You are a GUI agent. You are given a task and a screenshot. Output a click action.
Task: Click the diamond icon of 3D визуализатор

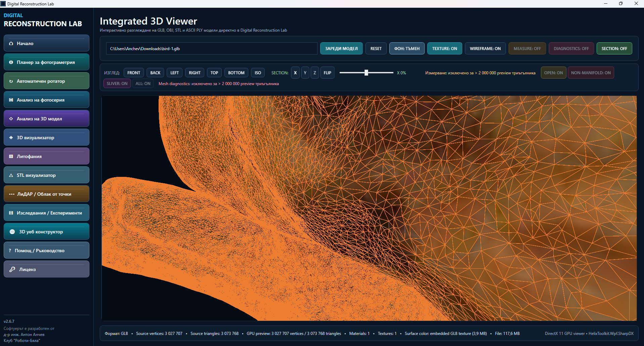click(11, 138)
